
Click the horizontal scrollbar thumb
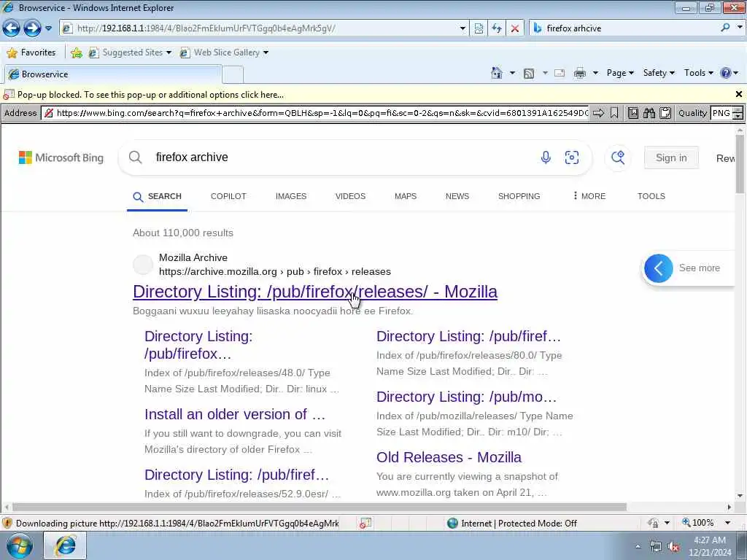click(x=320, y=507)
